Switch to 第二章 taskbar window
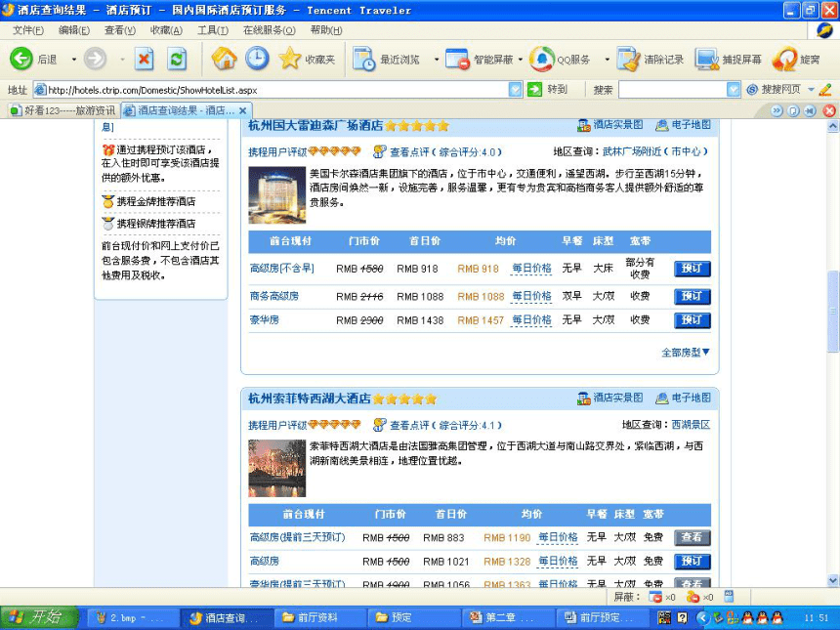 [508, 617]
